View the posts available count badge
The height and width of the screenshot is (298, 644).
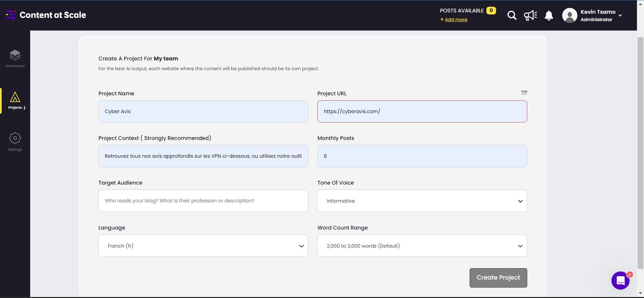491,10
